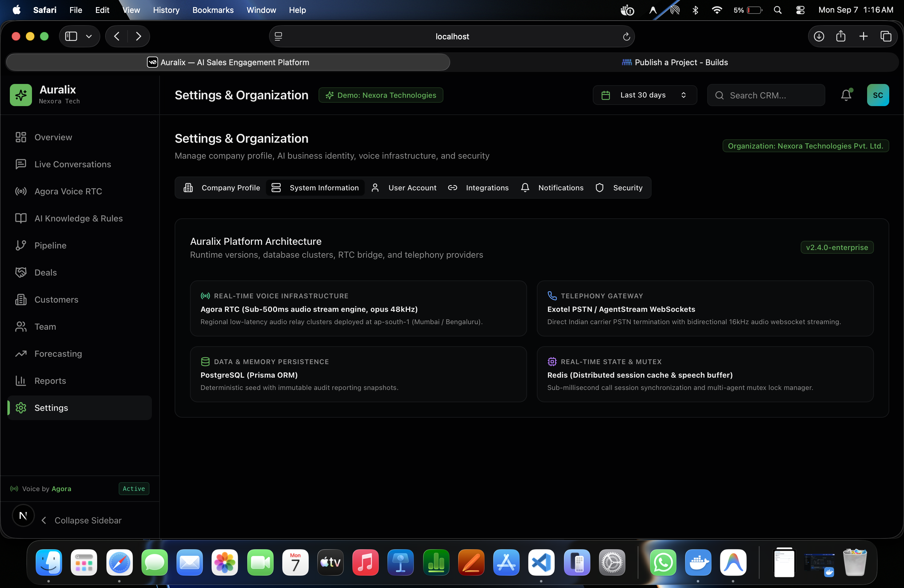Open Visual Studio Code from the Dock
Screen dimensions: 904x588
(541, 562)
